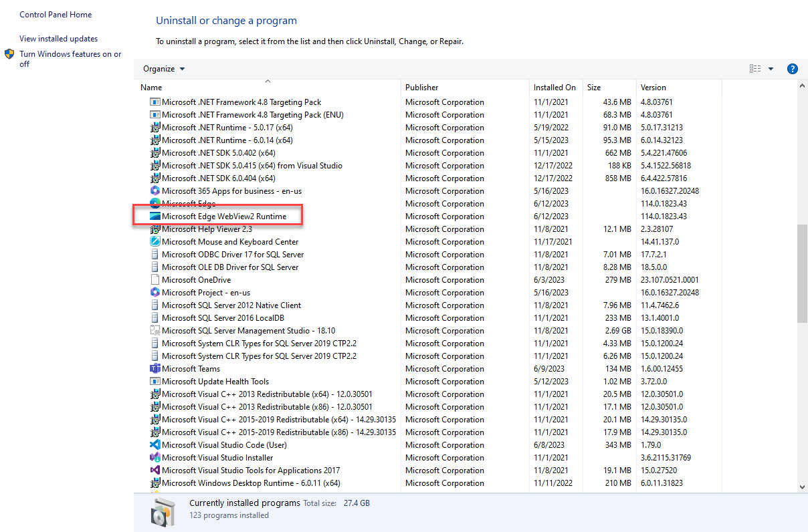This screenshot has width=808, height=532.
Task: Click the Windows Desktop Runtime 6.0.11 icon
Action: click(155, 483)
